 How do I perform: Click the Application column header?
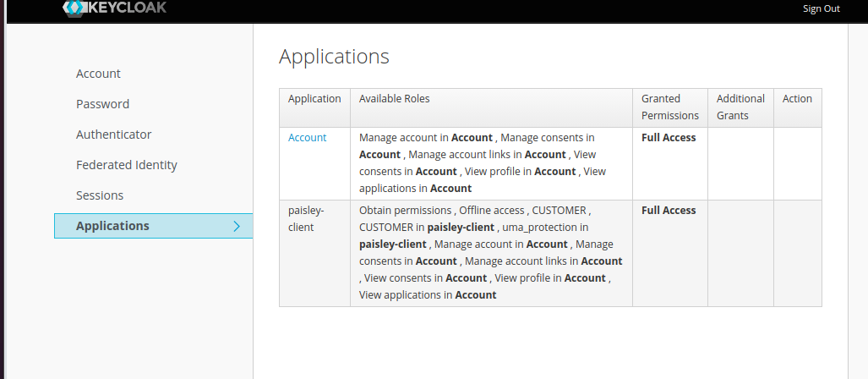tap(314, 99)
